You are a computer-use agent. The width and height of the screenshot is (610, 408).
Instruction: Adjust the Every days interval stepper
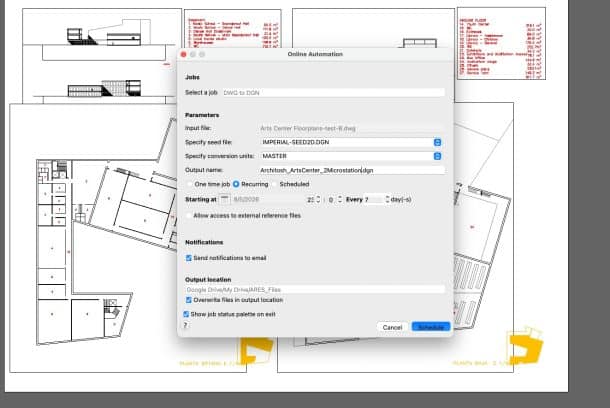(387, 200)
